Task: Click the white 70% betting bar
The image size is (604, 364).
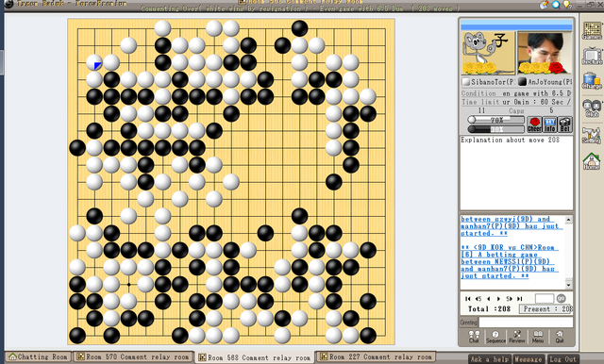Action: pos(495,120)
